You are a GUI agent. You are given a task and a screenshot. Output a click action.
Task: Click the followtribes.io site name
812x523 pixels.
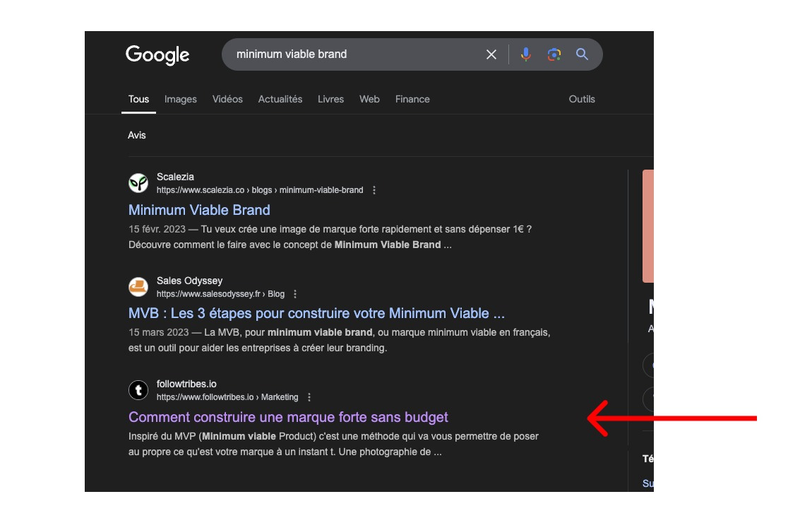(186, 384)
